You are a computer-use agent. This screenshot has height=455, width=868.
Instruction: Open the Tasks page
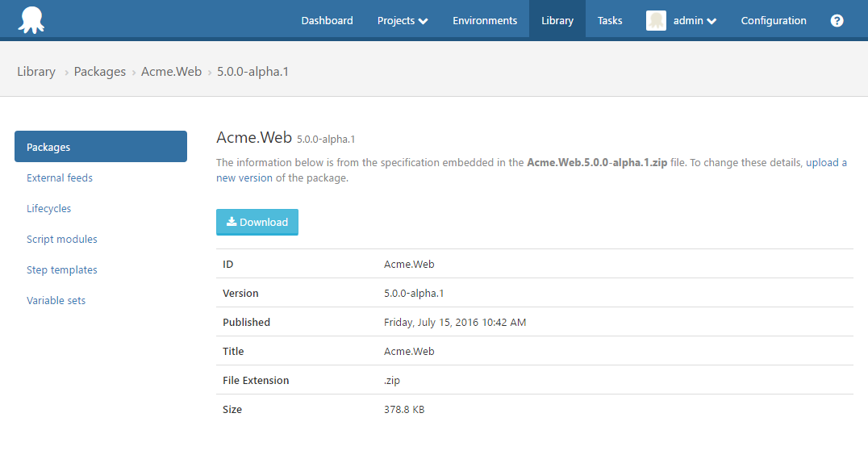point(610,20)
